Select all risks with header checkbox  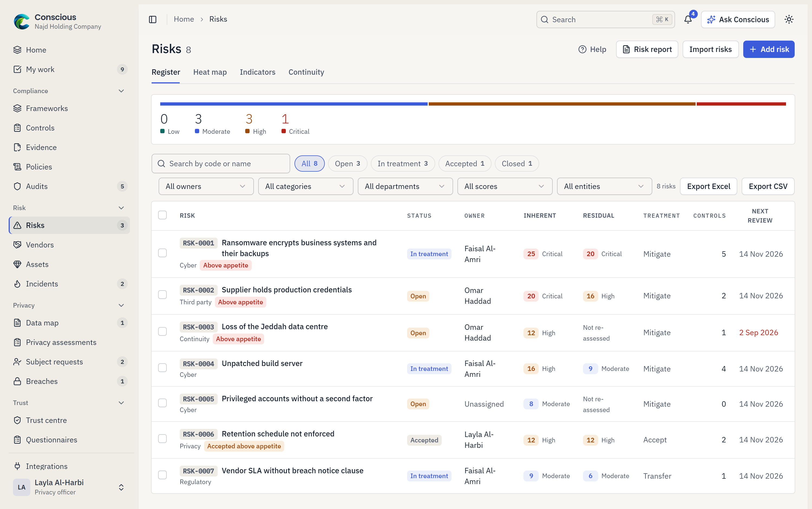tap(162, 215)
